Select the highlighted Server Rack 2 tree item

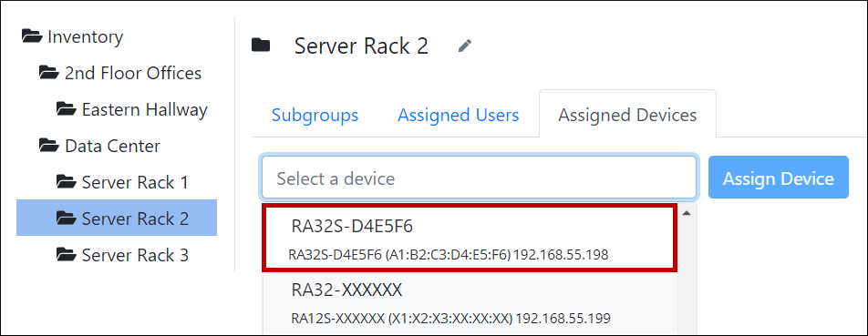coord(117,219)
